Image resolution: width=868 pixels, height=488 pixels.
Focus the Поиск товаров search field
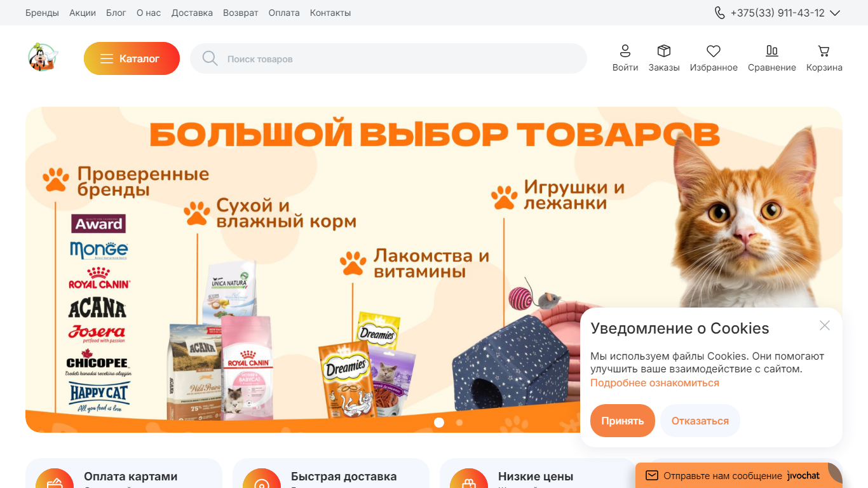[388, 58]
